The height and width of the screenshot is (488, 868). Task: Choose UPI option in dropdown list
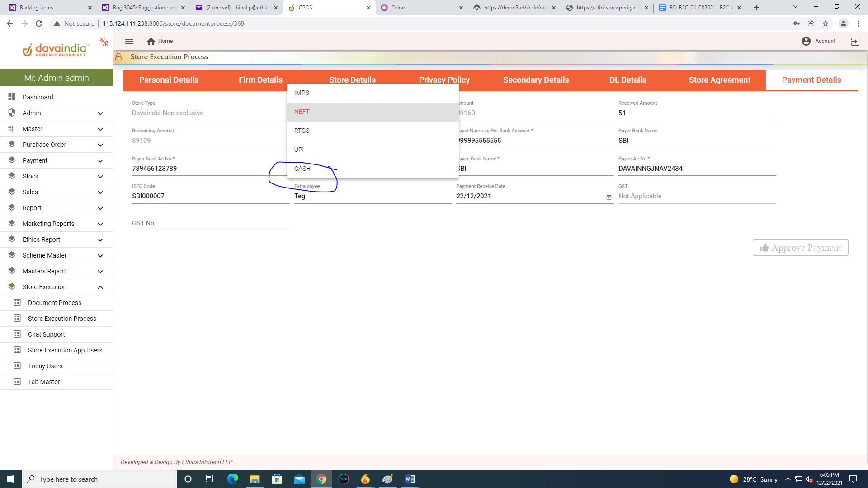click(299, 150)
